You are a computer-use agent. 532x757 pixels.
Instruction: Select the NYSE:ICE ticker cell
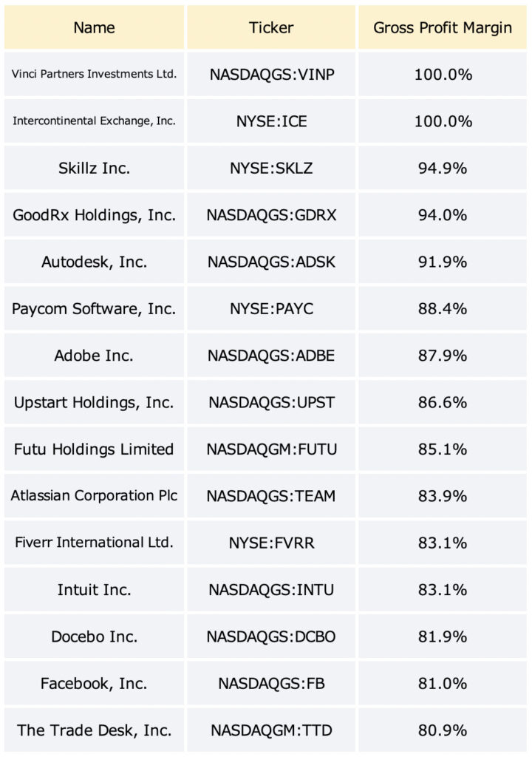coord(271,120)
